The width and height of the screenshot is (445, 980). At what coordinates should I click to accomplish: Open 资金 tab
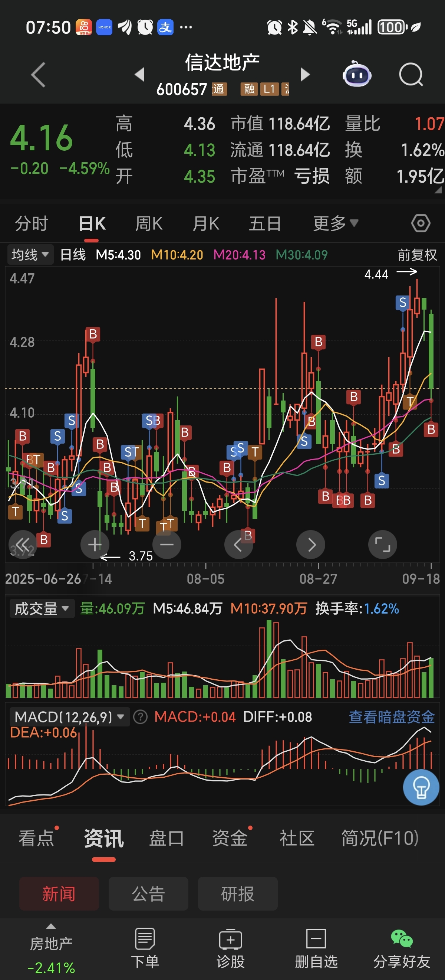(230, 839)
